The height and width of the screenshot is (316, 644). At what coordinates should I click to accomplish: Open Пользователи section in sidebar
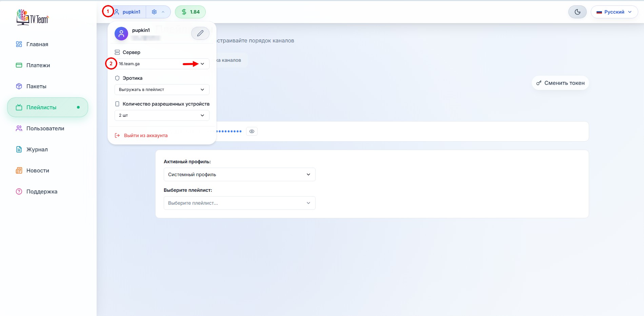(x=45, y=128)
